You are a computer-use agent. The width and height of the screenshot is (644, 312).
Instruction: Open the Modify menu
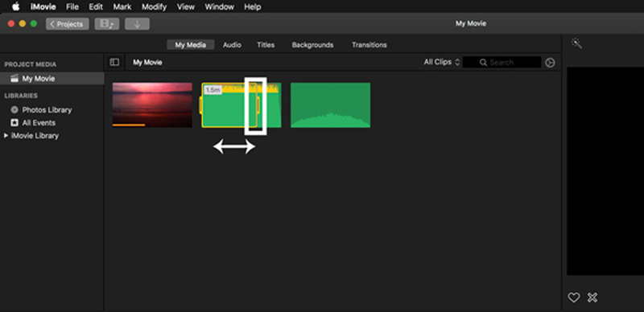tap(154, 7)
